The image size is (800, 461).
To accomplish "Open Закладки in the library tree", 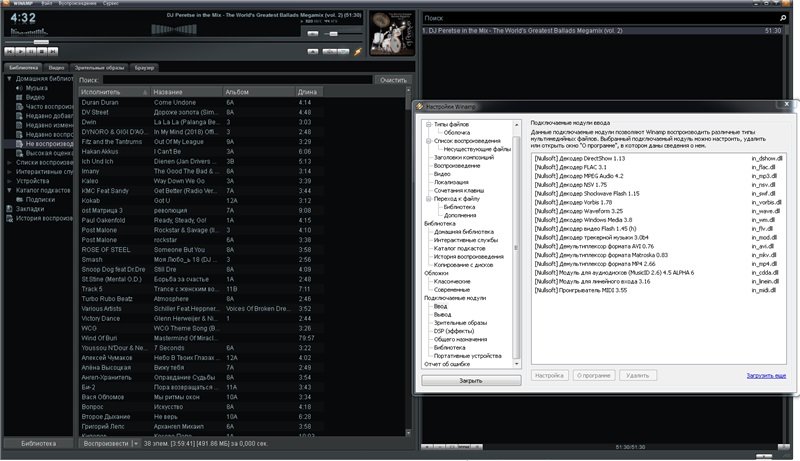I will pyautogui.click(x=29, y=209).
